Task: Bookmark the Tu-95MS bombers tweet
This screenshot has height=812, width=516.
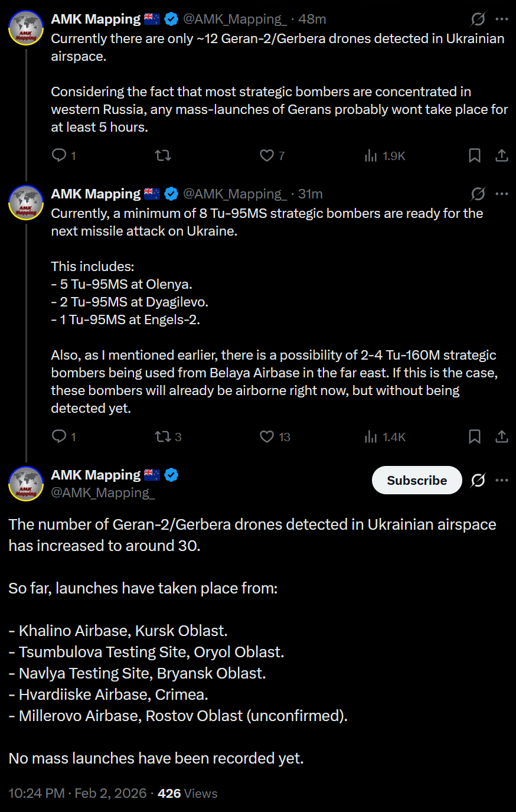Action: [x=475, y=436]
